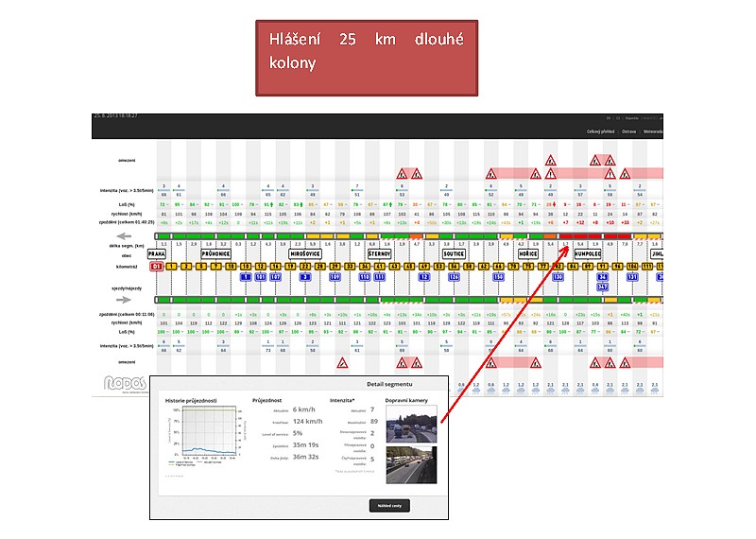Image resolution: width=756 pixels, height=539 pixels.
Task: Open blue exit marker 101
Action: tap(261, 277)
